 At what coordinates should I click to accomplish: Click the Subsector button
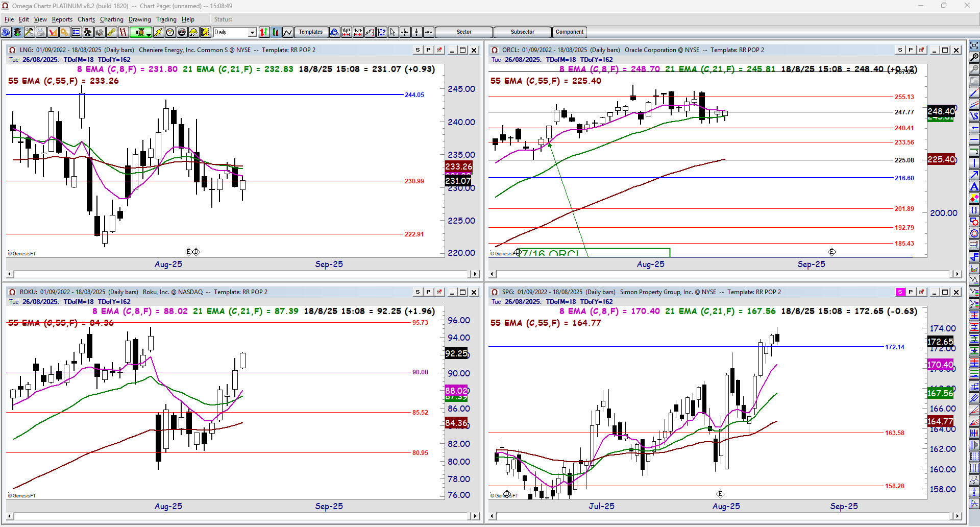click(523, 32)
